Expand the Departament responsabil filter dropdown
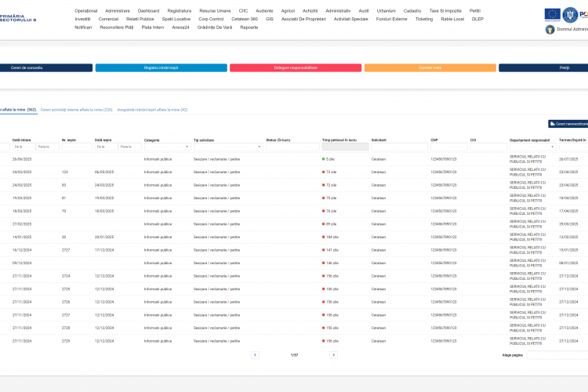Image resolution: width=588 pixels, height=392 pixels. [532, 147]
